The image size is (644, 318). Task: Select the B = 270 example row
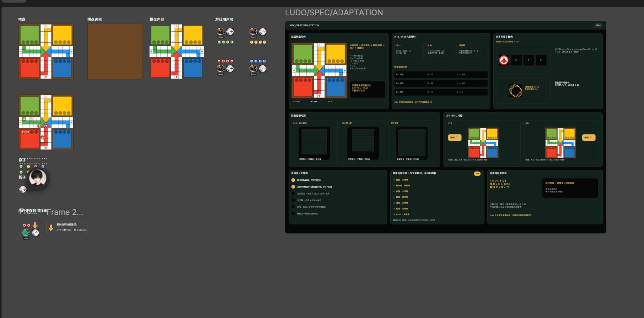(x=441, y=92)
